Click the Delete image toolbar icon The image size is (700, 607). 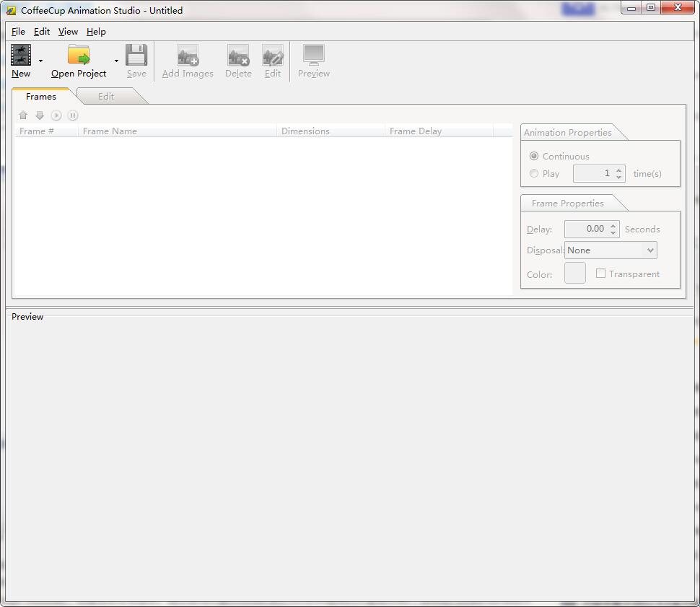[x=238, y=55]
